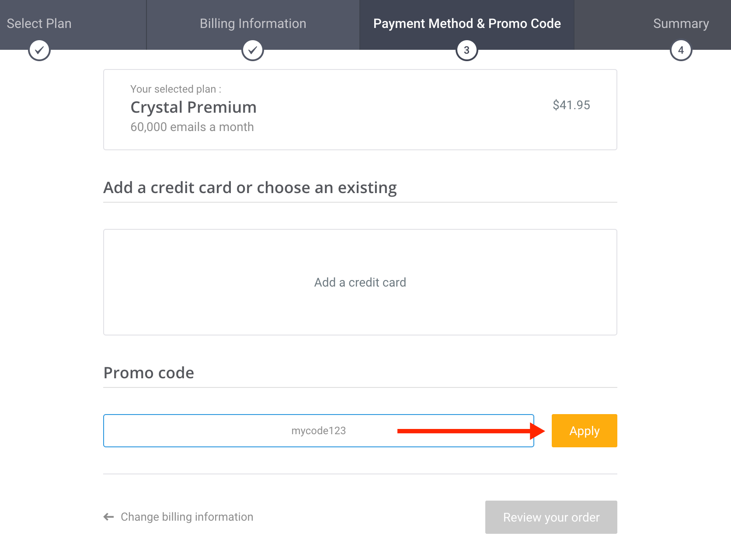This screenshot has height=560, width=731.
Task: Click the Promo code section heading
Action: (149, 373)
